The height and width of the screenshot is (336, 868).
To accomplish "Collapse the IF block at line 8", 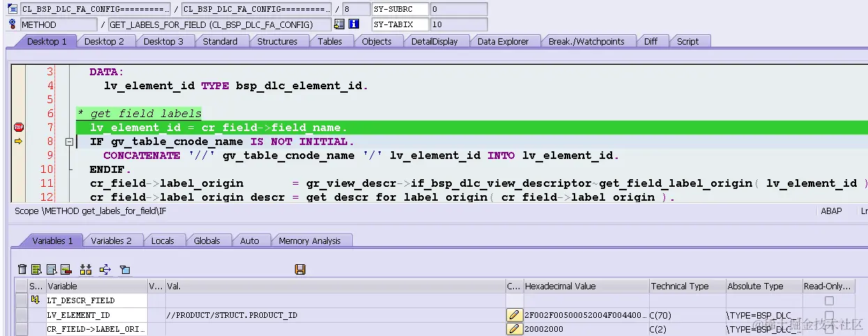I will coord(69,142).
